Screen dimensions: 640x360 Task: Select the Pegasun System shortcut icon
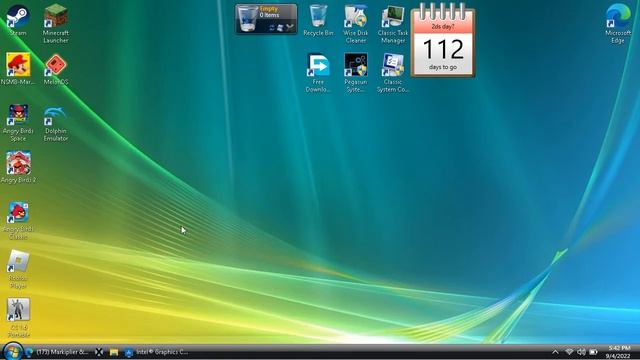355,72
